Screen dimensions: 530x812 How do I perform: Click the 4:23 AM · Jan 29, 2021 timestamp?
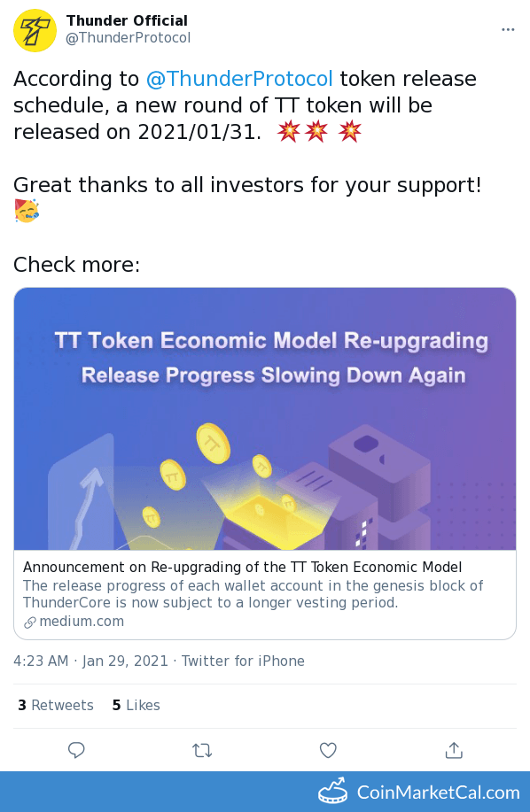coord(90,661)
